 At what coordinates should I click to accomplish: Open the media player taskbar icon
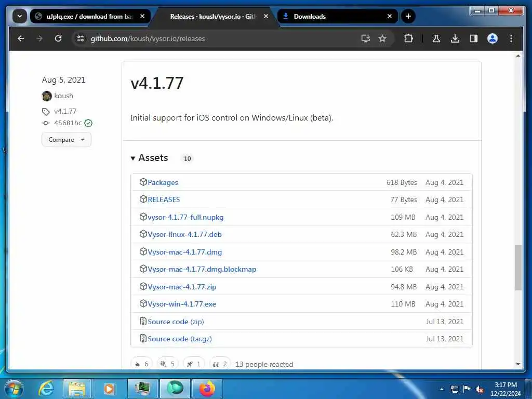coord(109,389)
